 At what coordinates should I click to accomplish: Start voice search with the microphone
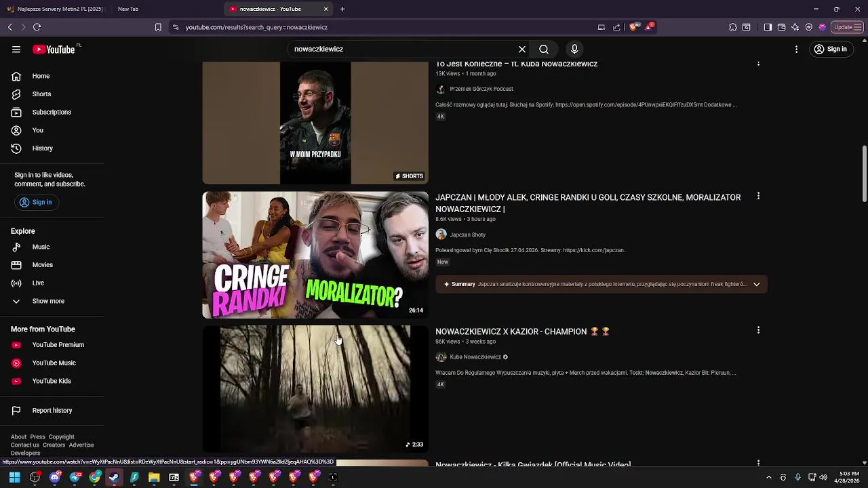click(574, 49)
